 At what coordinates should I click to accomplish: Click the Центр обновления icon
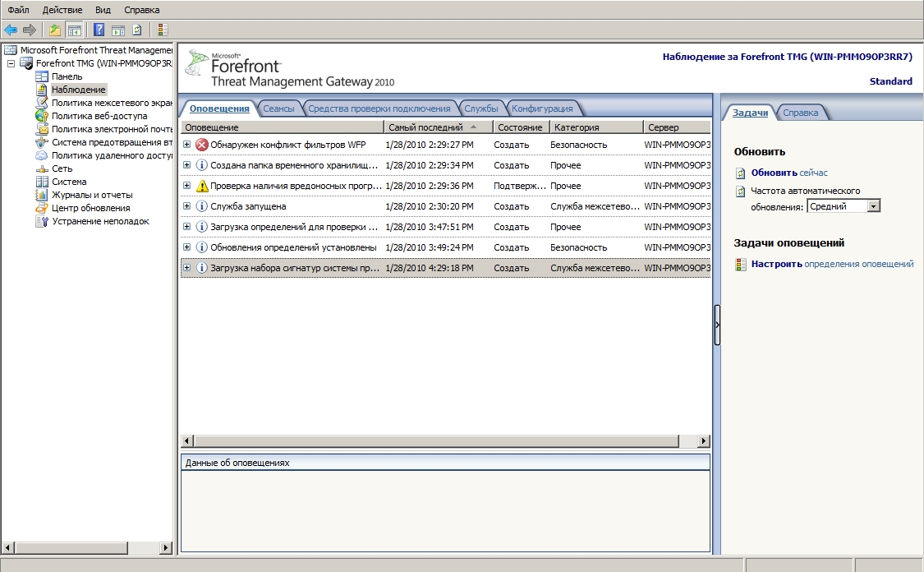click(42, 208)
